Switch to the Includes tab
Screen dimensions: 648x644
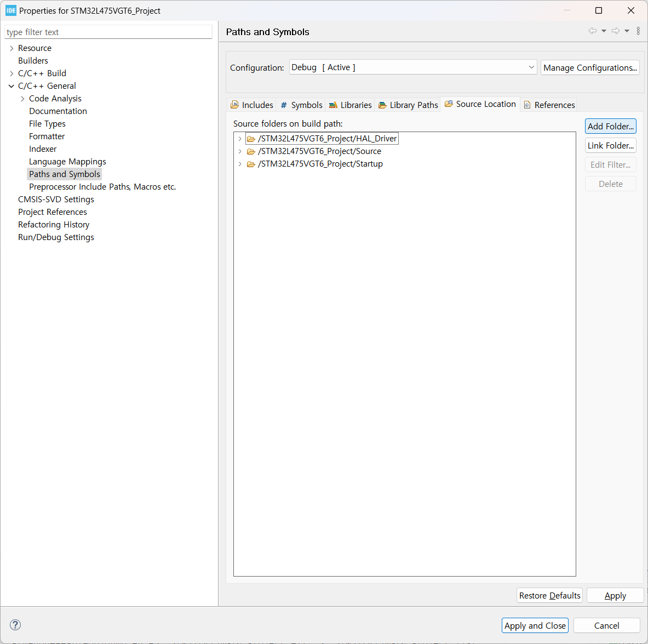tap(252, 105)
